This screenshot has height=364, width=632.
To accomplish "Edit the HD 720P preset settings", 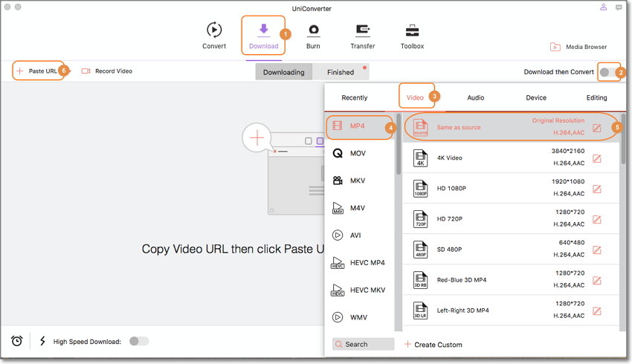I will tap(597, 220).
